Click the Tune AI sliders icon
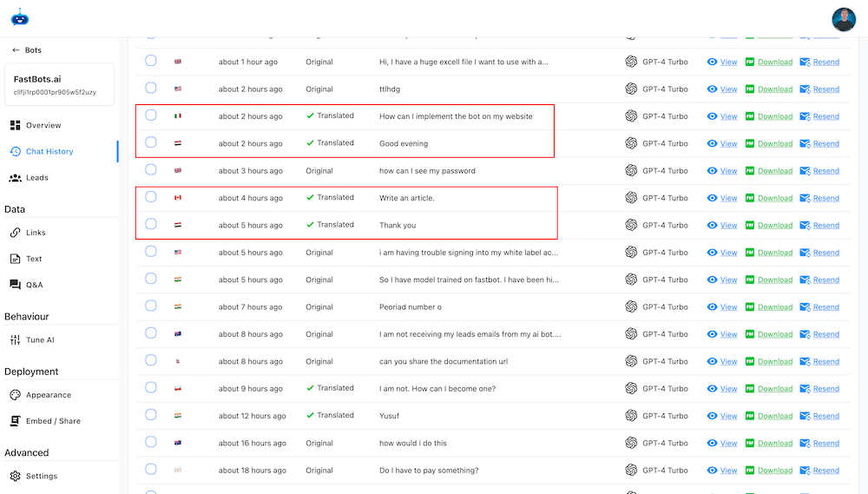Image resolution: width=868 pixels, height=494 pixels. point(15,340)
